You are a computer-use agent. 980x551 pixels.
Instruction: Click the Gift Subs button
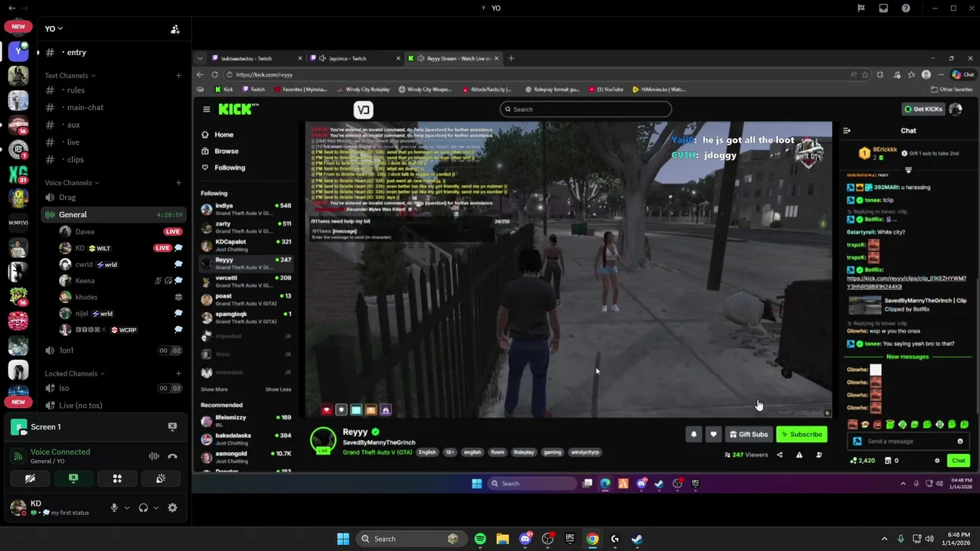pos(748,435)
